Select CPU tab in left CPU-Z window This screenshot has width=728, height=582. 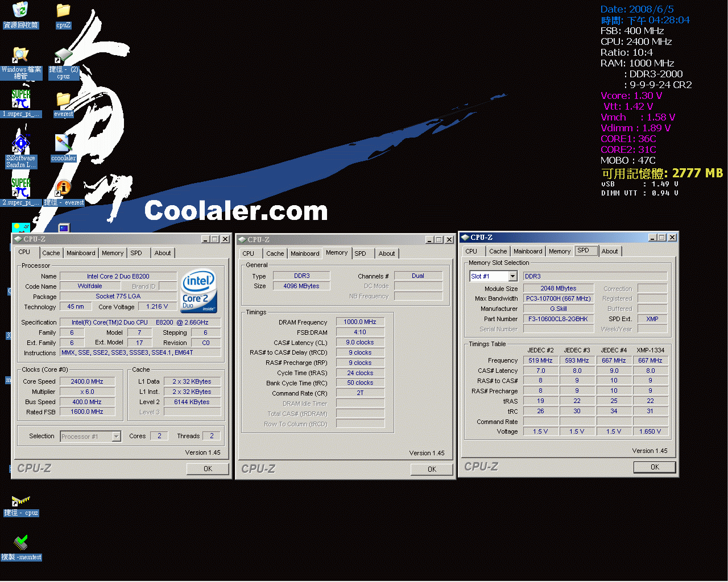pyautogui.click(x=24, y=252)
